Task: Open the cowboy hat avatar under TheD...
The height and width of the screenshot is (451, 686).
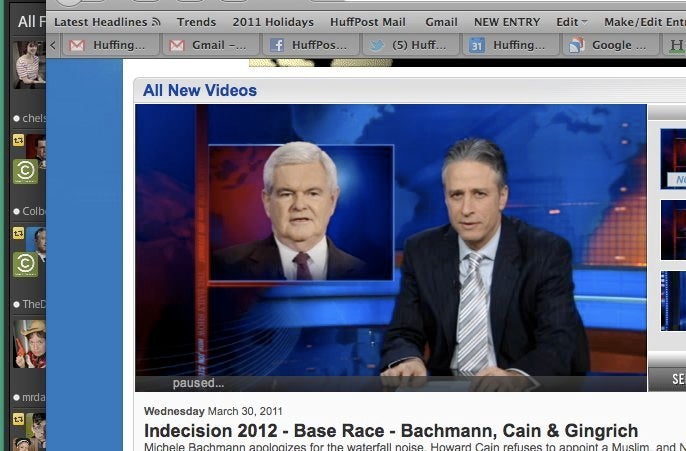Action: [x=29, y=344]
